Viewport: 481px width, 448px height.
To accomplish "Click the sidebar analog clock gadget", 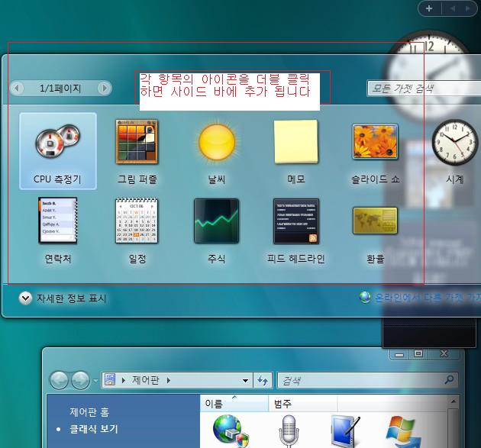I will pyautogui.click(x=429, y=73).
